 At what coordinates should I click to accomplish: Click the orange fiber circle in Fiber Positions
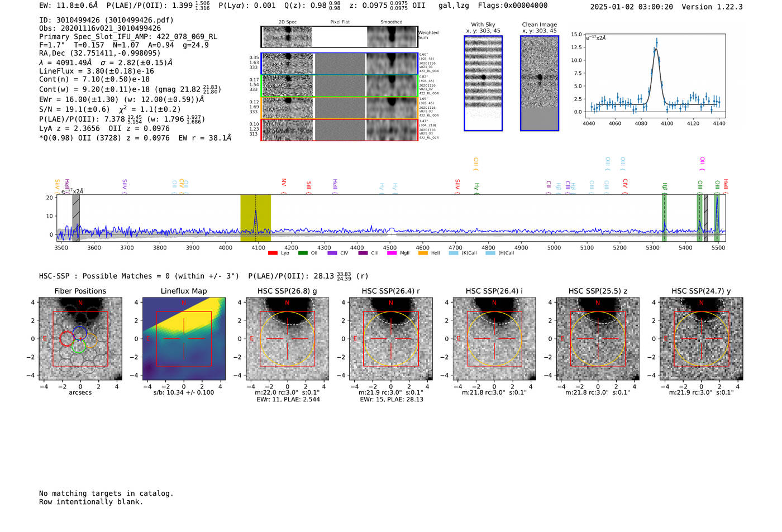91,340
